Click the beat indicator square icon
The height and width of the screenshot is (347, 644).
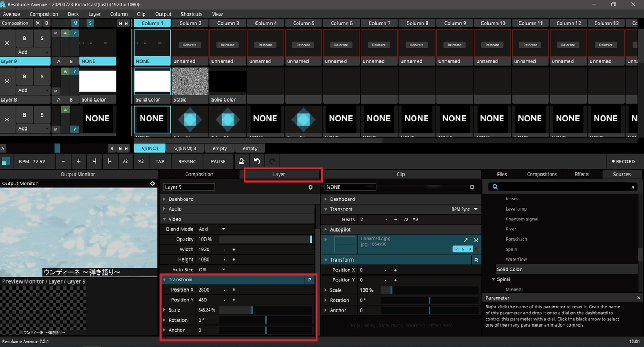(x=6, y=161)
